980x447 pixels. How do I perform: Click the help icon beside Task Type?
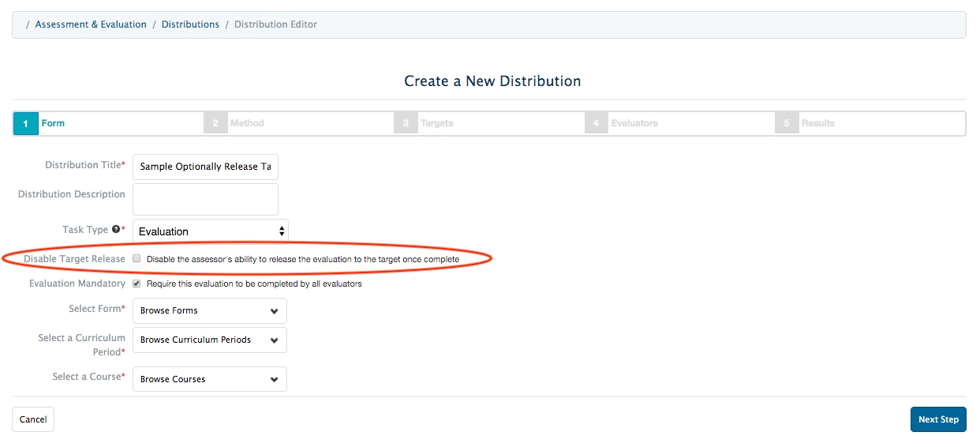116,230
